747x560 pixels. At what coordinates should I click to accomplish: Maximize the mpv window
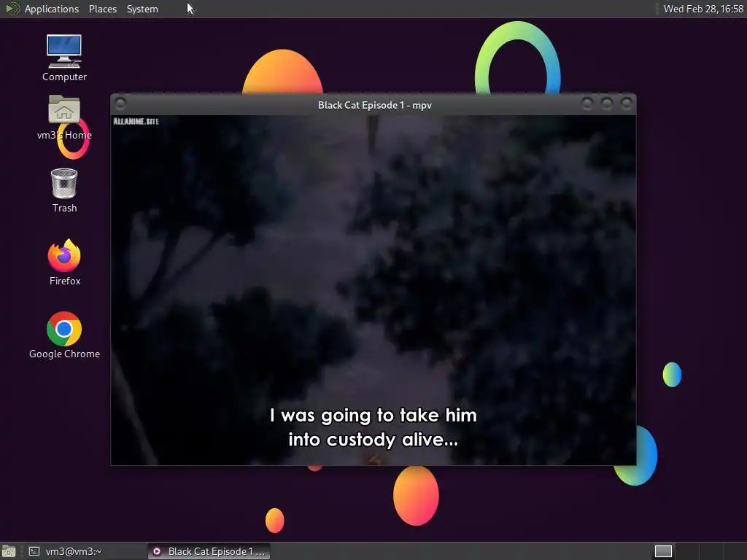pyautogui.click(x=607, y=104)
